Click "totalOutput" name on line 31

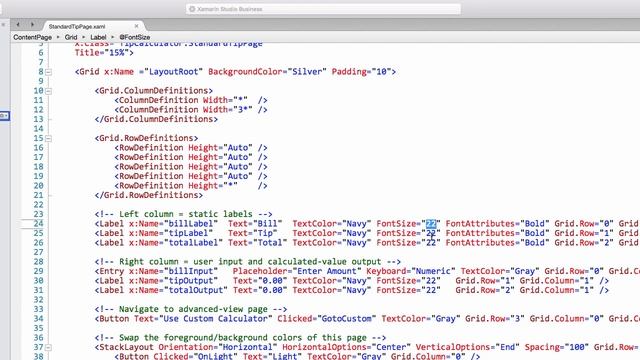point(196,290)
